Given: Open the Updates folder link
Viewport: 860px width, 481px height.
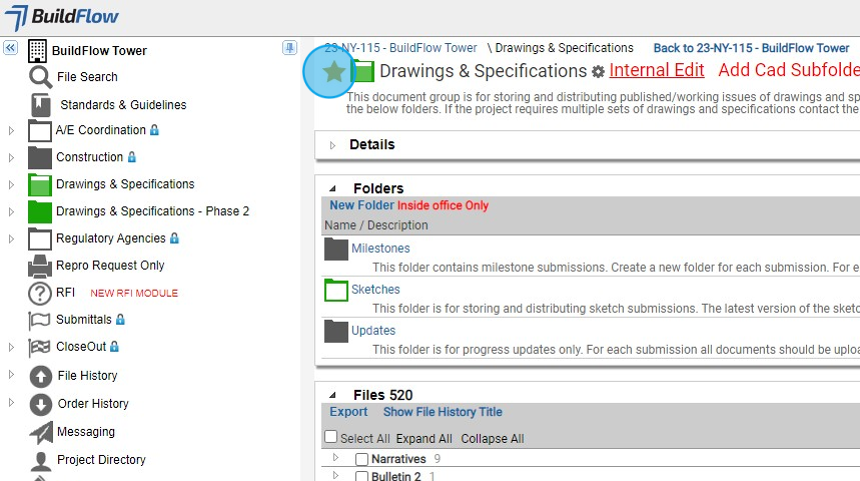Looking at the screenshot, I should click(374, 331).
